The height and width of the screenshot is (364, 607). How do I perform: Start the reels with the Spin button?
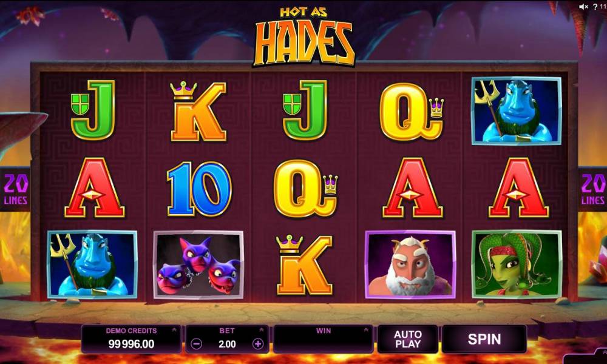click(x=484, y=339)
